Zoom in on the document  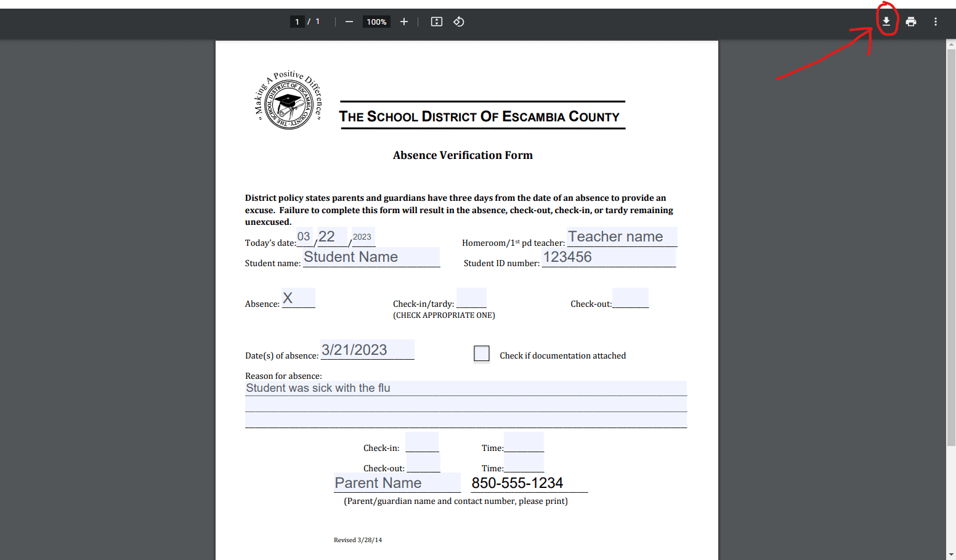[x=404, y=22]
